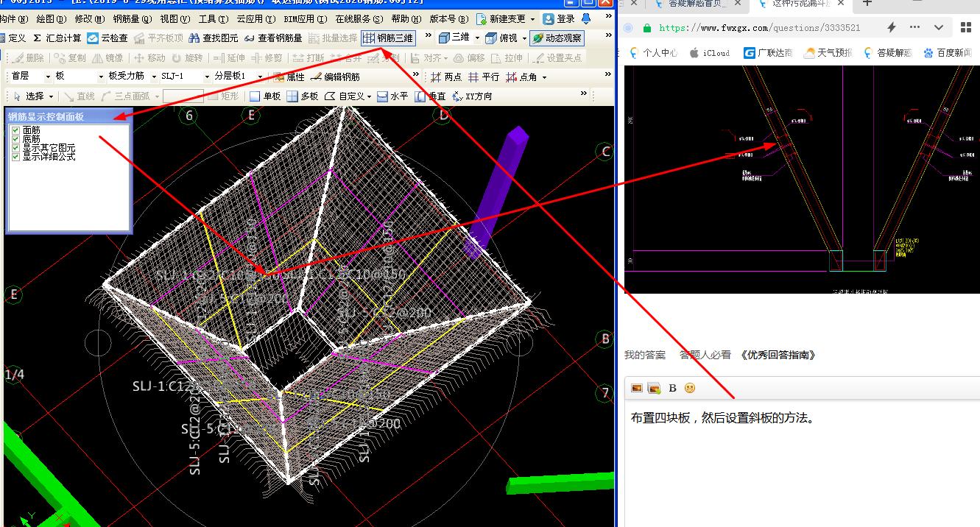Screen dimensions: 980x527
Task: Open 个人中心 bookmark
Action: pos(653,52)
